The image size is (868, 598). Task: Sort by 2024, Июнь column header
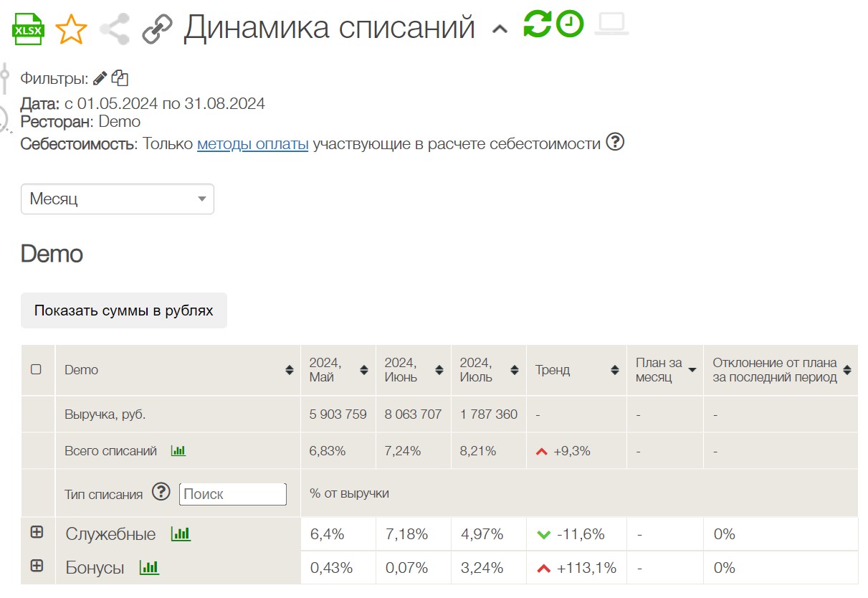439,370
